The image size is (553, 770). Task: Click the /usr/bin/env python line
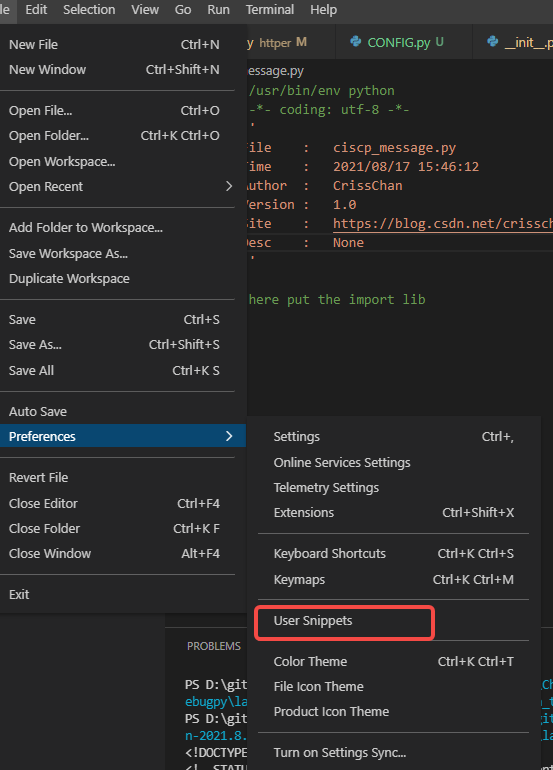[321, 91]
